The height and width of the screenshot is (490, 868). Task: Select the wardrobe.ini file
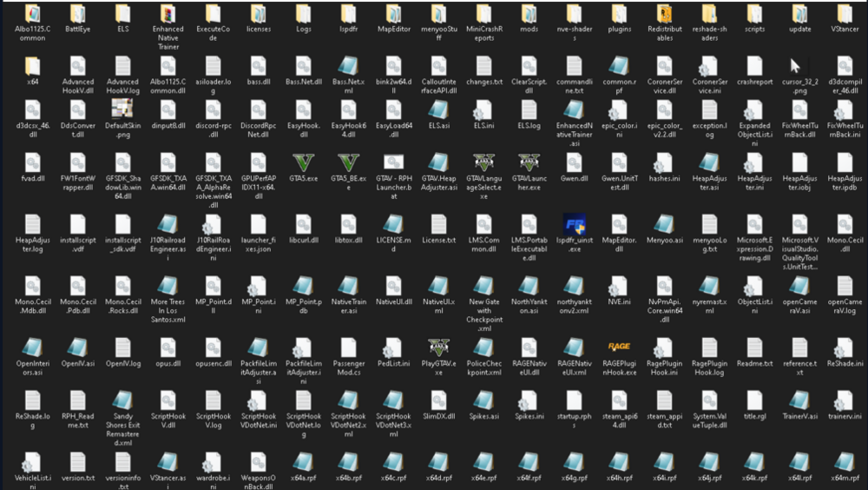[x=214, y=462]
